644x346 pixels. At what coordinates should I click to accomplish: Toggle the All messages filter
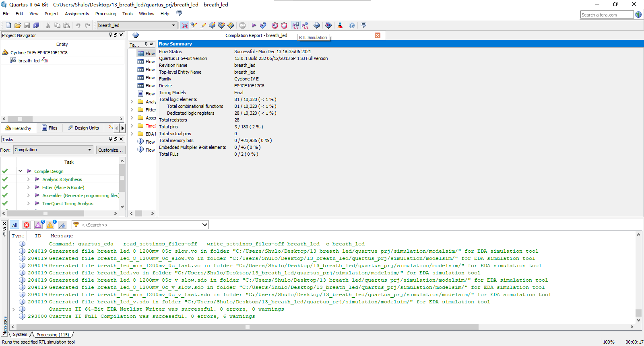(14, 225)
